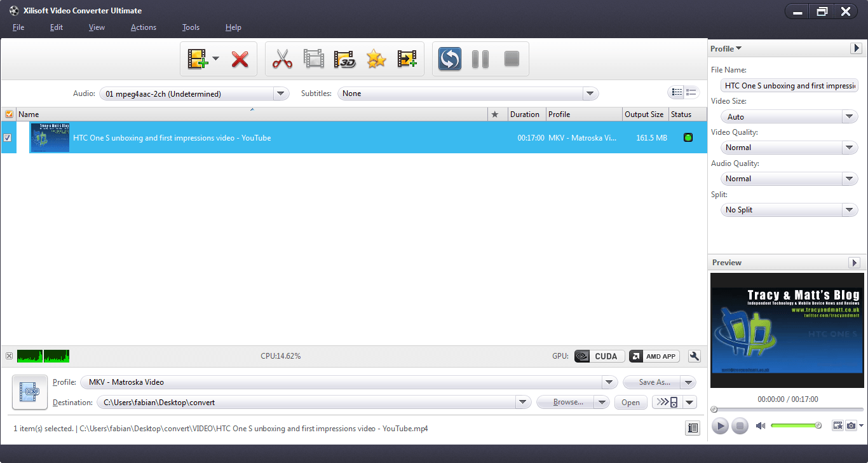Click the Effects star icon
Viewport: 868px width, 463px height.
[x=376, y=59]
